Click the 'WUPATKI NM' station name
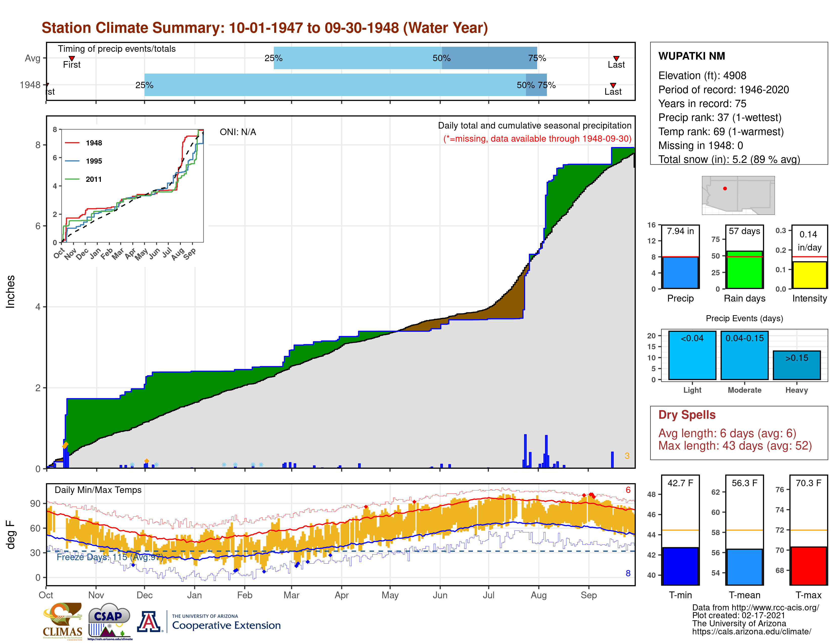 691,56
